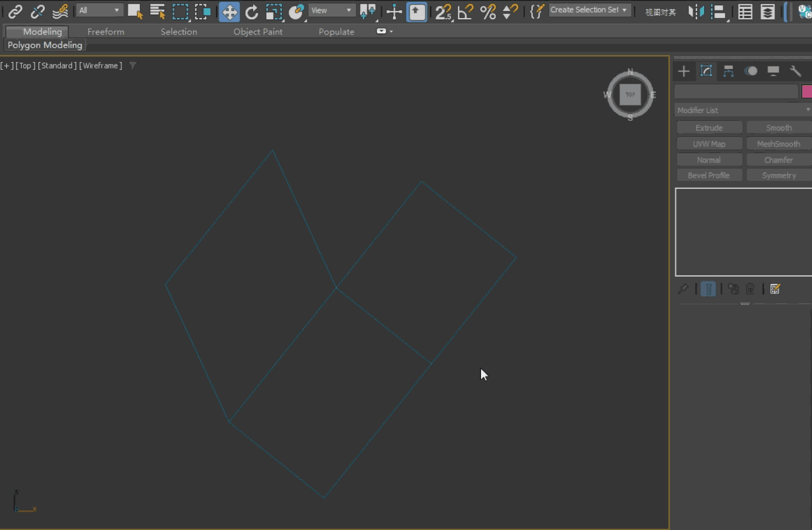This screenshot has width=812, height=530.
Task: Open the Modify command panel tab
Action: pyautogui.click(x=706, y=71)
